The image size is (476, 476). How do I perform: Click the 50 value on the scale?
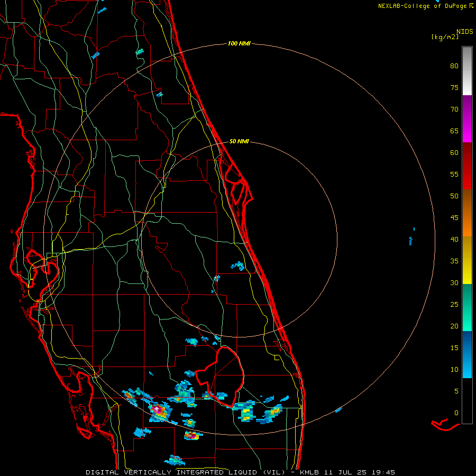454,196
